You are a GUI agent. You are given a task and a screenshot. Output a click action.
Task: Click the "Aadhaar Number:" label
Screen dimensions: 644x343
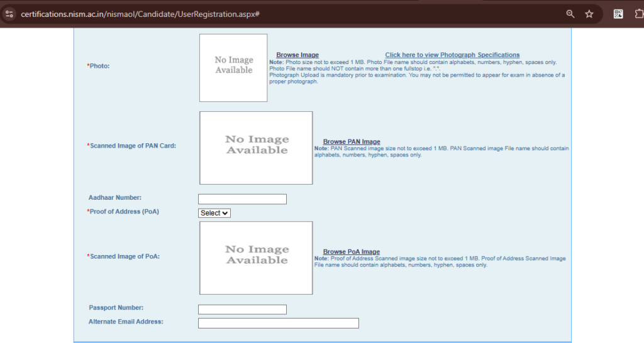[x=115, y=198]
